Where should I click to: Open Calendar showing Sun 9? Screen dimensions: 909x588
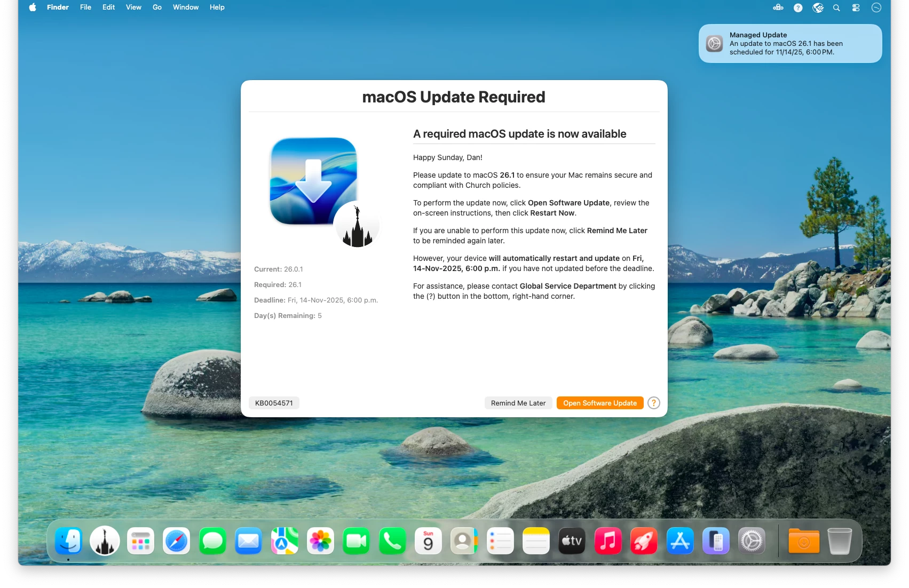click(428, 541)
